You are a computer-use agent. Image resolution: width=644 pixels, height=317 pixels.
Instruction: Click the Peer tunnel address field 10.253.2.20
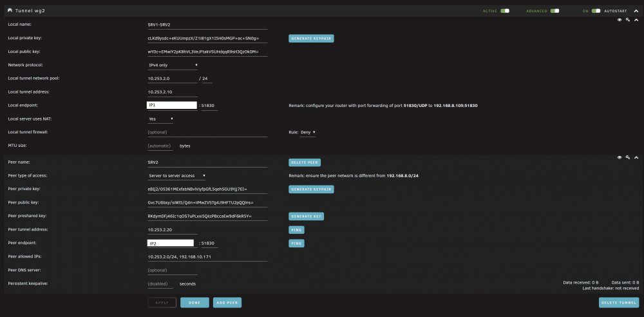[173, 230]
